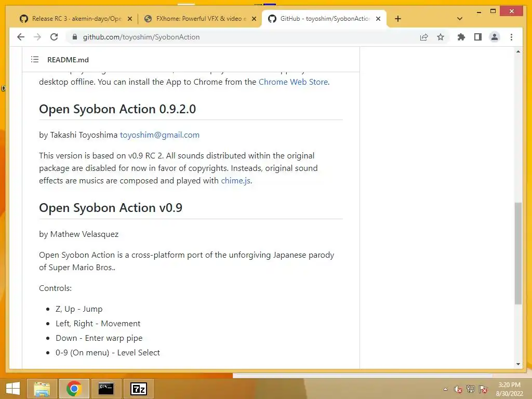The width and height of the screenshot is (532, 399).
Task: Open 7-Zip from the taskbar
Action: tap(138, 389)
